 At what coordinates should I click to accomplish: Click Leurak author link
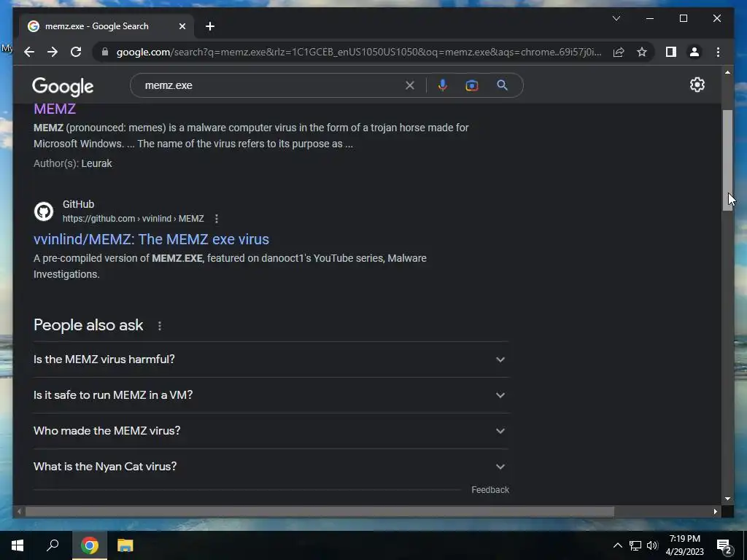tap(97, 163)
